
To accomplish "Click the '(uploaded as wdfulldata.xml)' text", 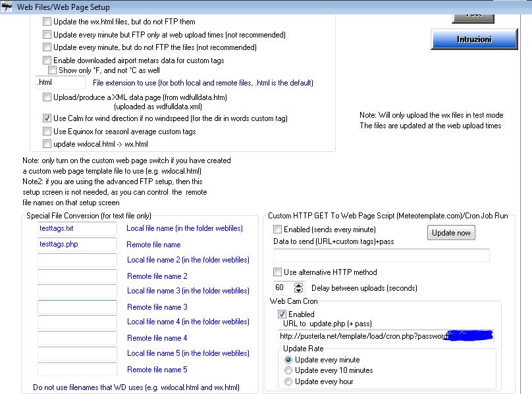I will point(158,107).
